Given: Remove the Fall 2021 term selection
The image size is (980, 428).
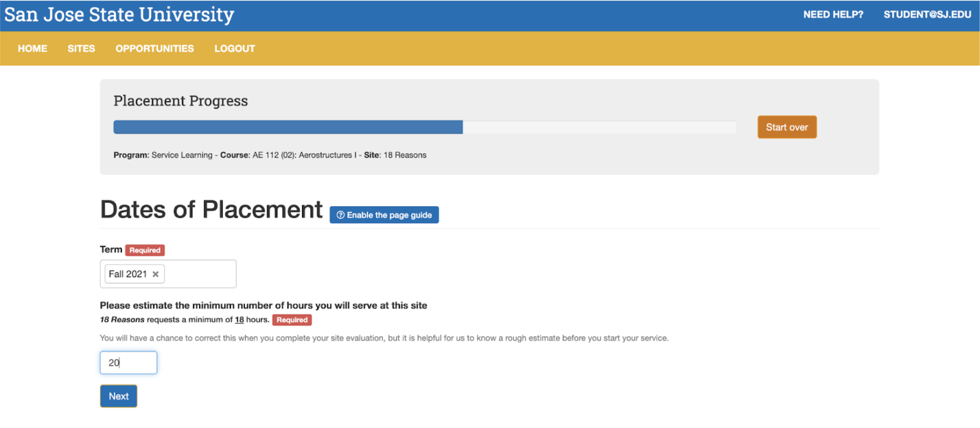Looking at the screenshot, I should tap(155, 274).
